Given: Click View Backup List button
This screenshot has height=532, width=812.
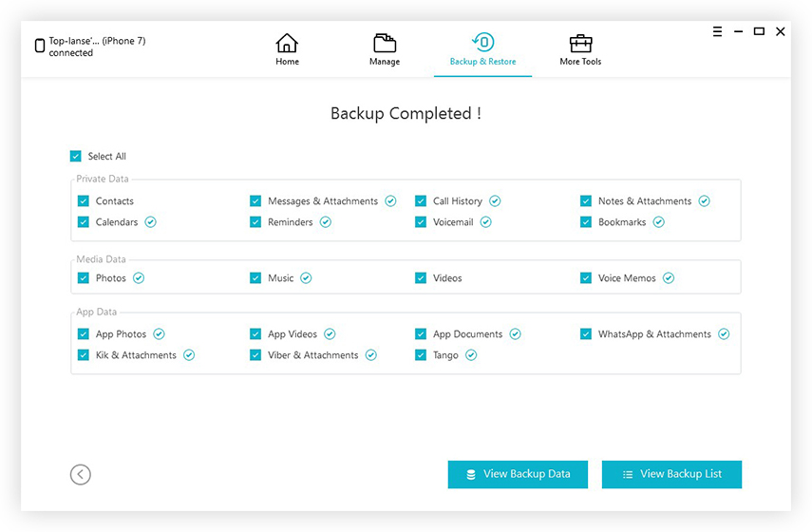Looking at the screenshot, I should [671, 474].
